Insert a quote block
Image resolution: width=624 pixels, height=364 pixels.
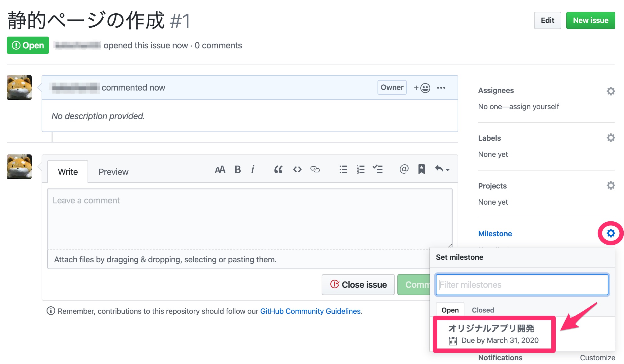[x=278, y=169]
